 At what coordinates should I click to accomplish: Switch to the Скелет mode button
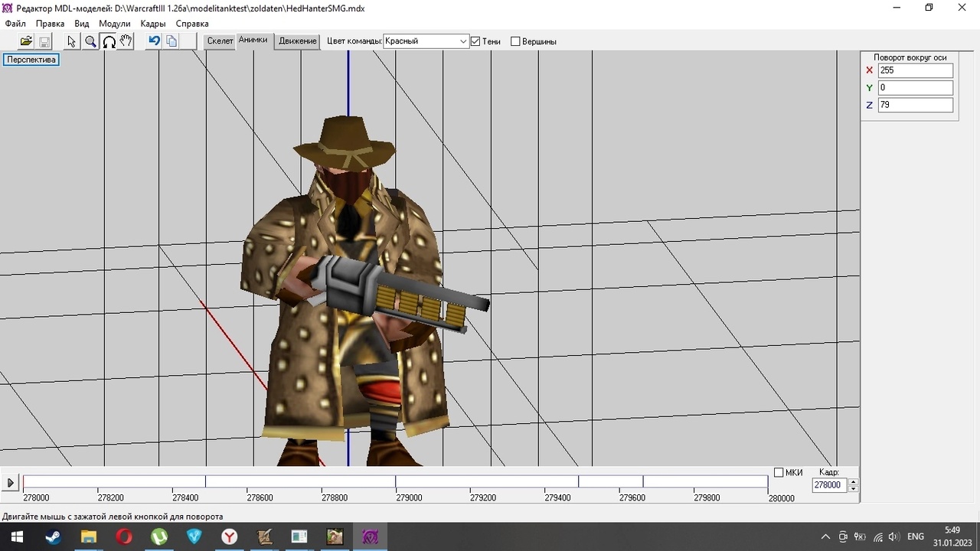coord(220,41)
